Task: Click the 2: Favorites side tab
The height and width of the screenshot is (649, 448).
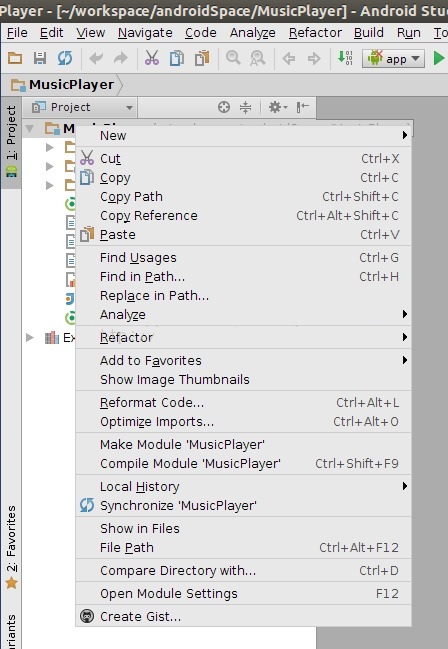Action: point(11,546)
